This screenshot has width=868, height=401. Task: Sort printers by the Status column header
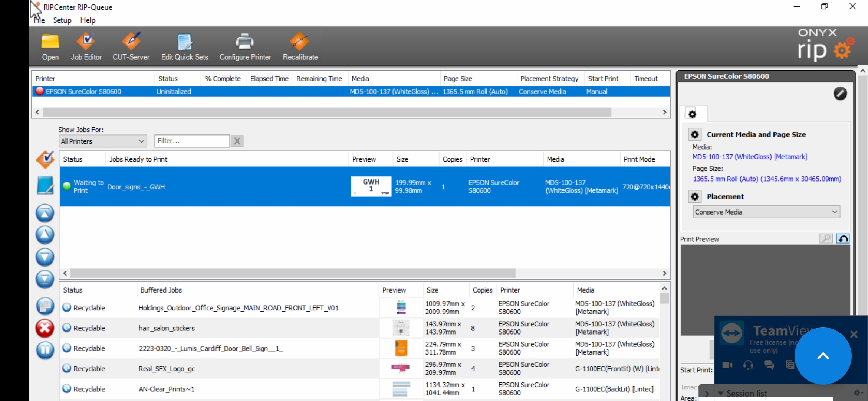(x=177, y=79)
